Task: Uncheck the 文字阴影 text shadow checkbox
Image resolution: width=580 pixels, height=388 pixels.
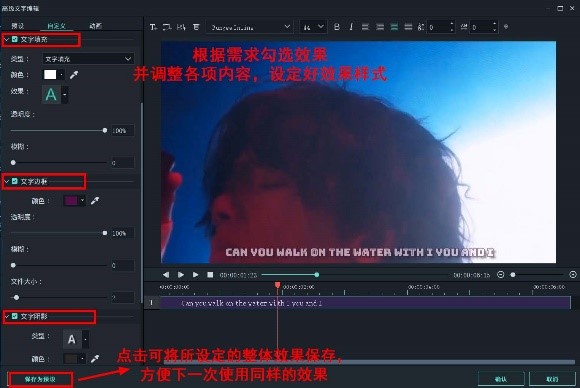Action: point(15,316)
